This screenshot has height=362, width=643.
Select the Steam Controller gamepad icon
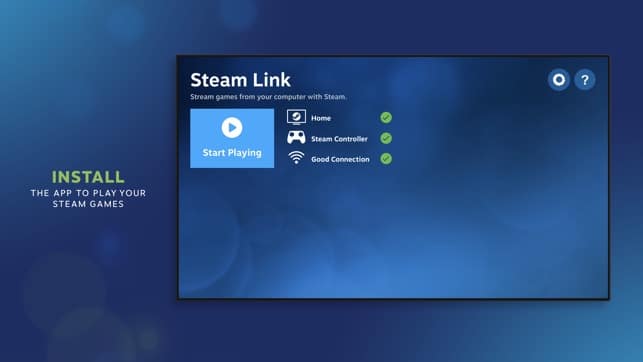[296, 138]
